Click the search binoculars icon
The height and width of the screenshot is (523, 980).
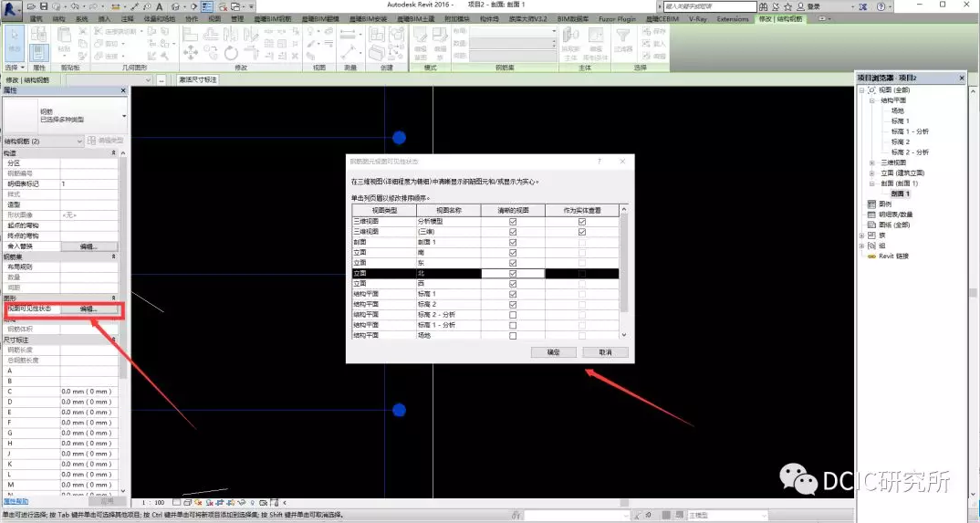[764, 6]
